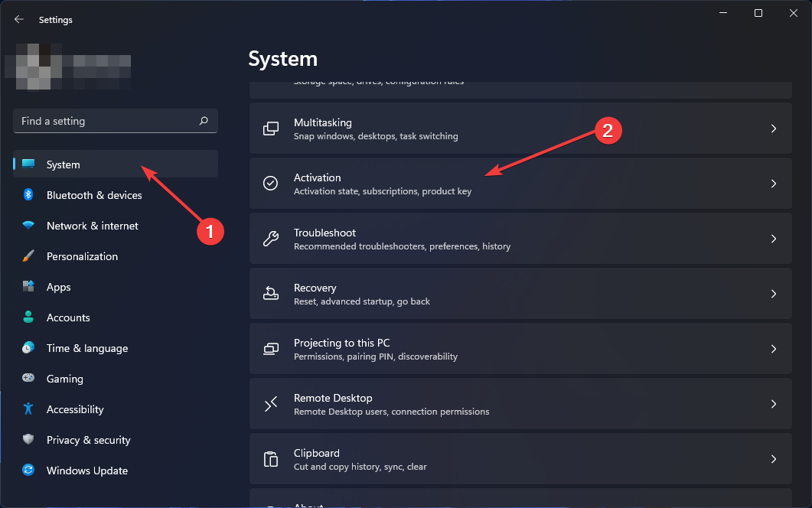Viewport: 812px width, 508px height.
Task: Click the Troubleshoot wrench icon
Action: point(271,238)
